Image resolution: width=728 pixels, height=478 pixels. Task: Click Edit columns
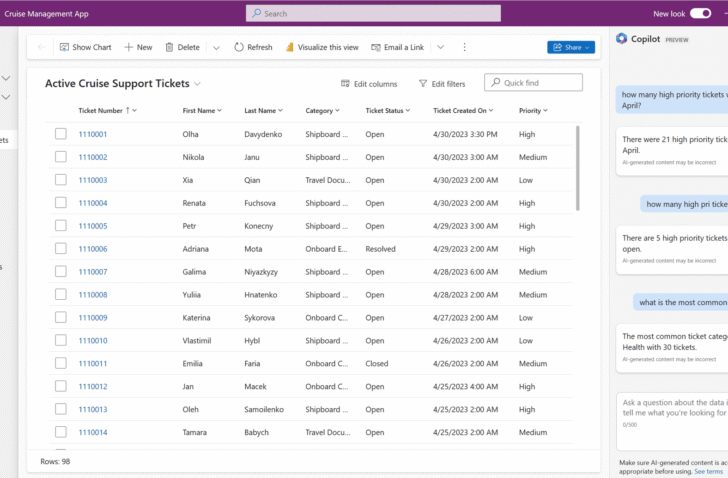[369, 84]
